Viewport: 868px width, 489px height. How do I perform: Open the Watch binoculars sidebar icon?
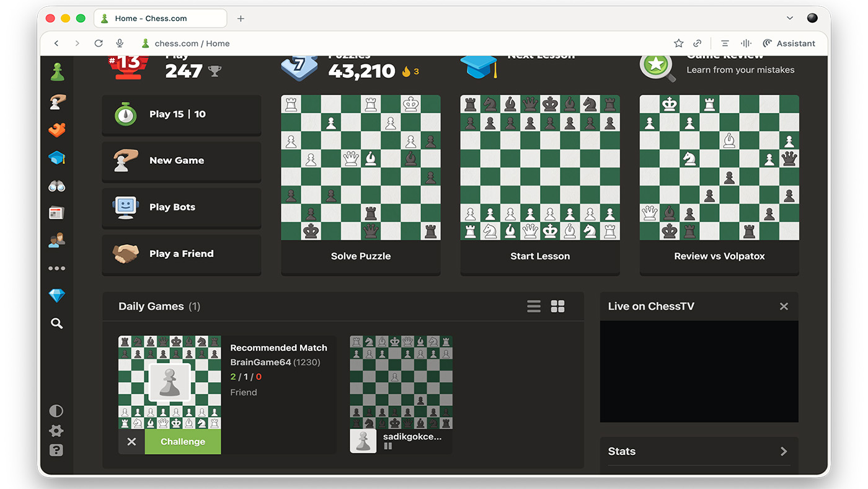[x=57, y=186]
